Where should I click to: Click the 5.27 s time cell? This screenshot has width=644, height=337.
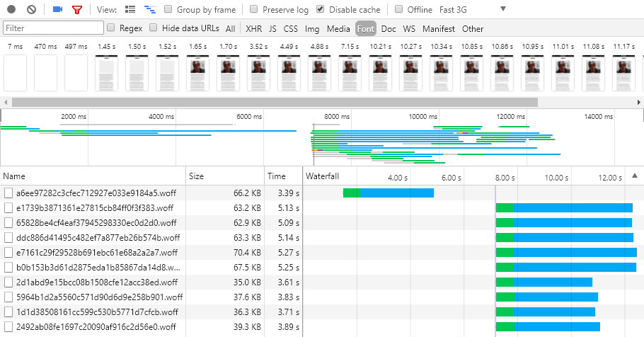(288, 252)
